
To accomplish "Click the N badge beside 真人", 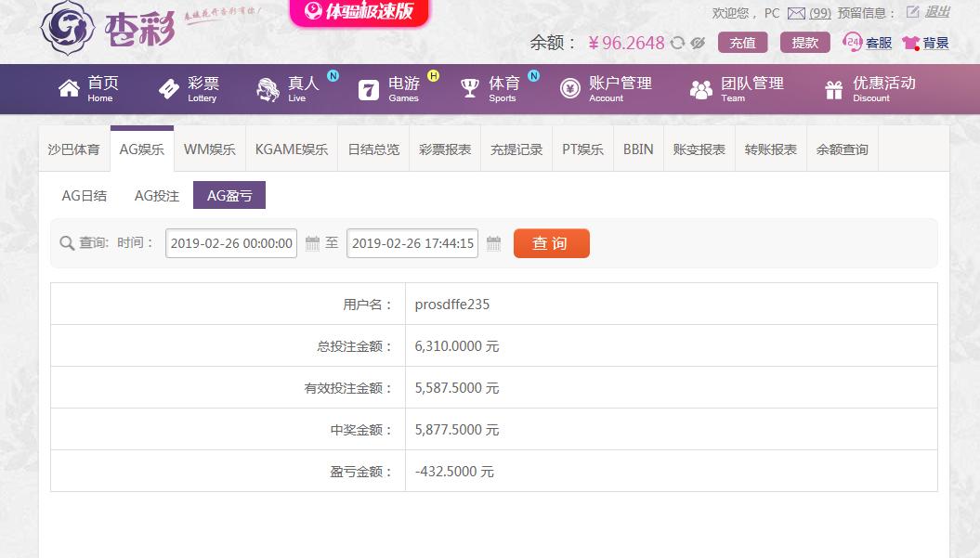I will point(333,75).
